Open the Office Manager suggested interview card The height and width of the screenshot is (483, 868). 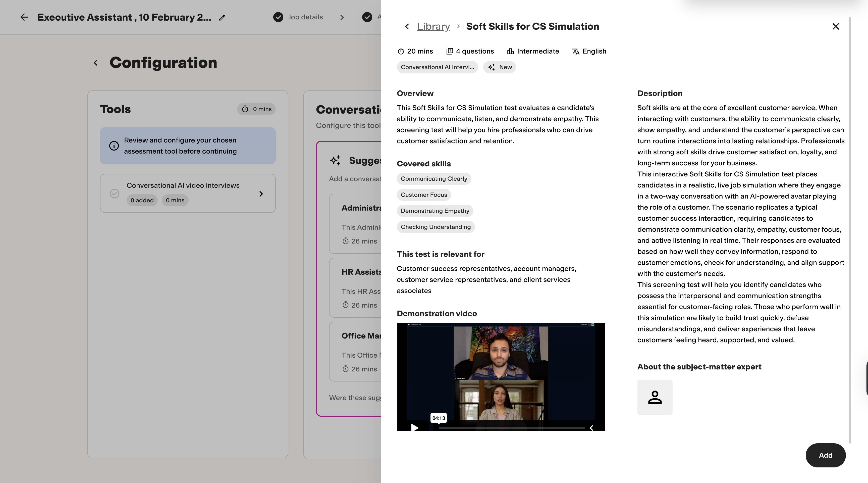pyautogui.click(x=355, y=352)
